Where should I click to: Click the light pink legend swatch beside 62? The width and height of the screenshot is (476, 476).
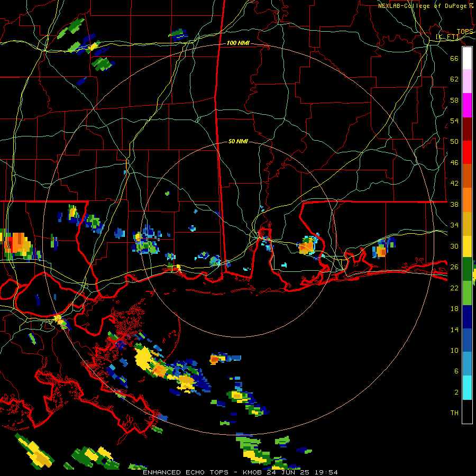point(467,81)
